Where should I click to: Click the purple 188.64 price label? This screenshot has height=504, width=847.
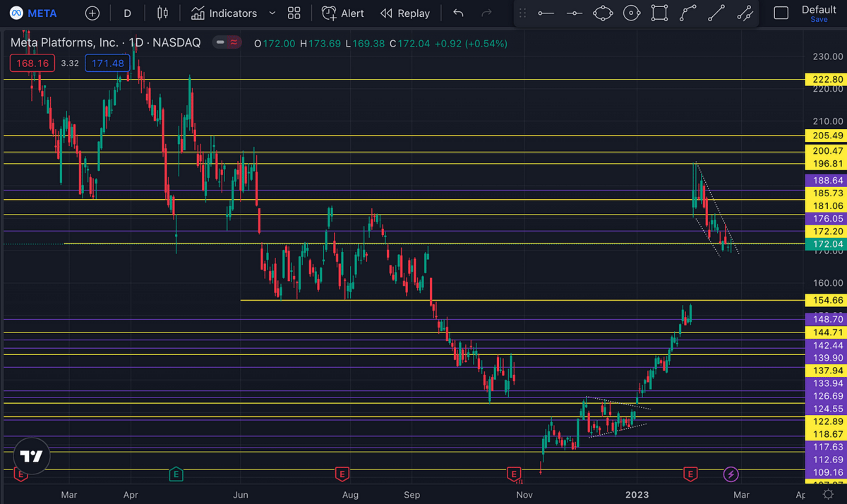(826, 180)
